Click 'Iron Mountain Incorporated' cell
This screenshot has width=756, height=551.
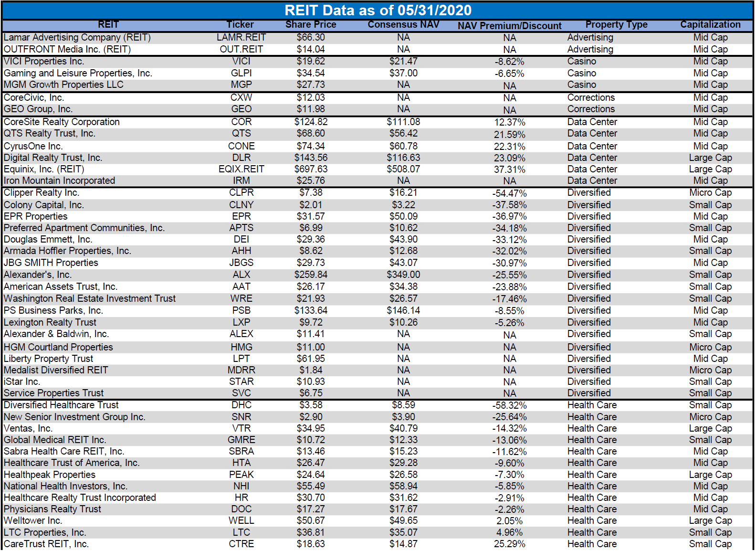[59, 180]
